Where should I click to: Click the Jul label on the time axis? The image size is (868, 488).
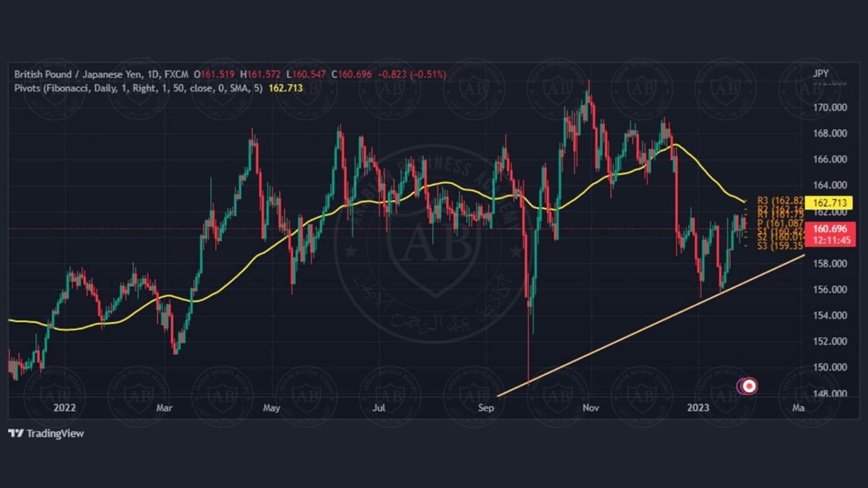click(x=378, y=408)
